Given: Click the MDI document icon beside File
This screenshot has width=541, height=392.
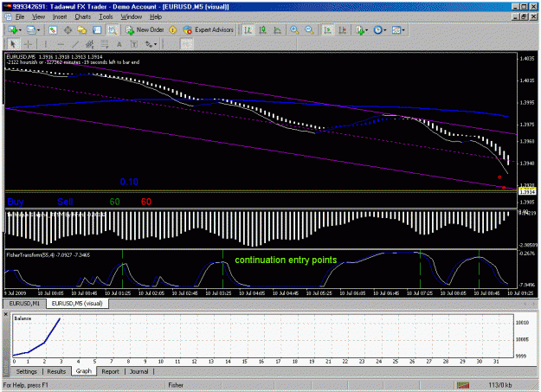Looking at the screenshot, I should point(9,16).
